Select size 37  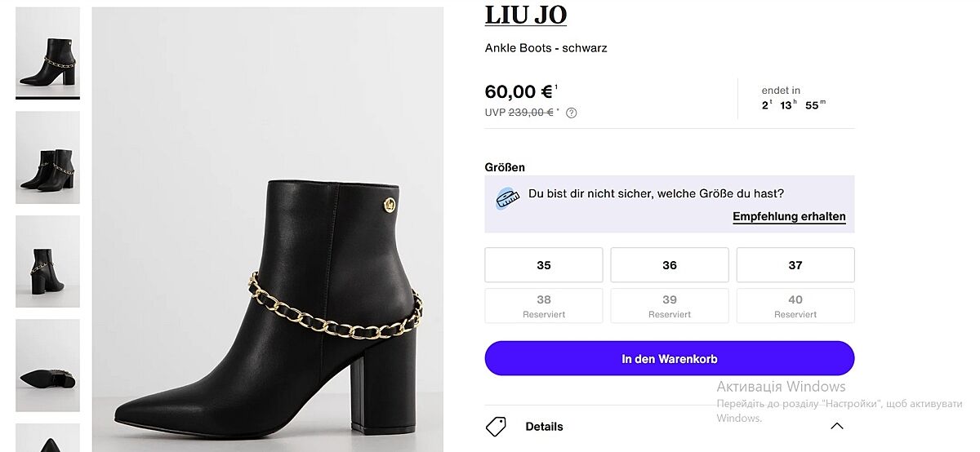[795, 265]
